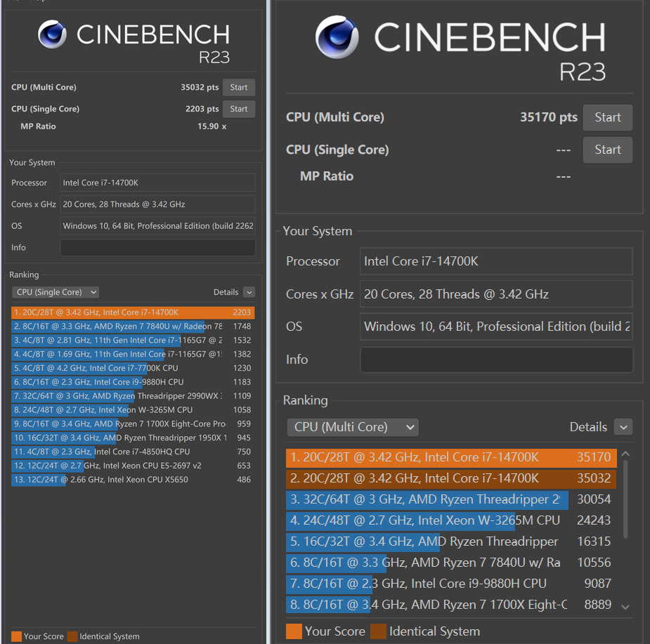
Task: Select Core i7-4850HQ row scoring 750
Action: 133,452
